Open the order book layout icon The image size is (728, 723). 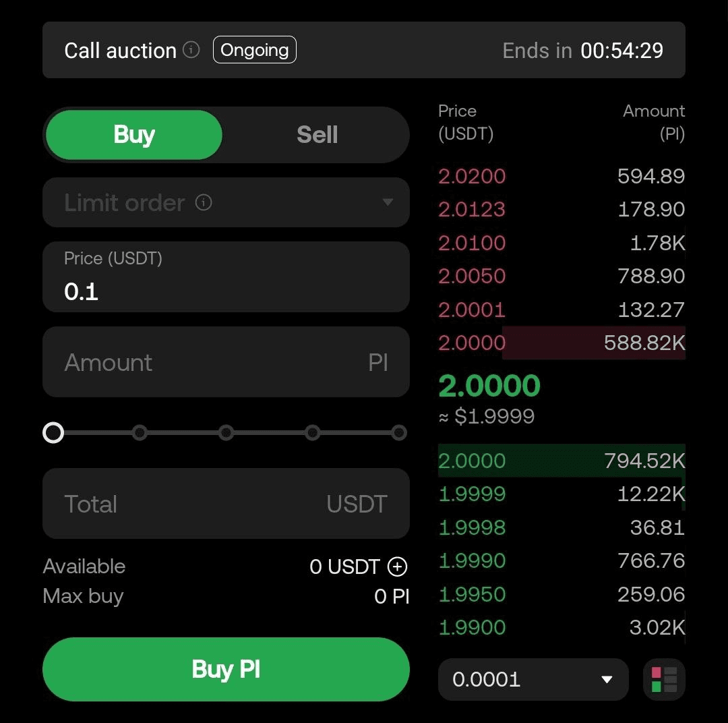click(x=663, y=679)
